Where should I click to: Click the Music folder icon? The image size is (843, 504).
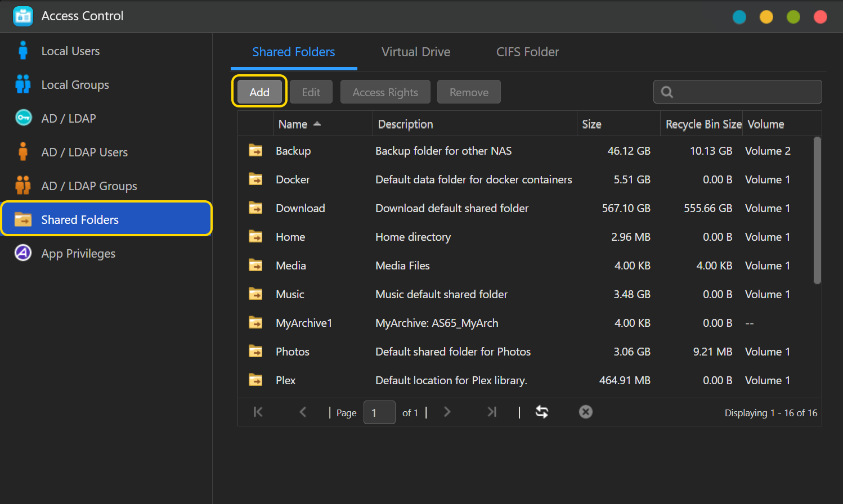(x=255, y=294)
